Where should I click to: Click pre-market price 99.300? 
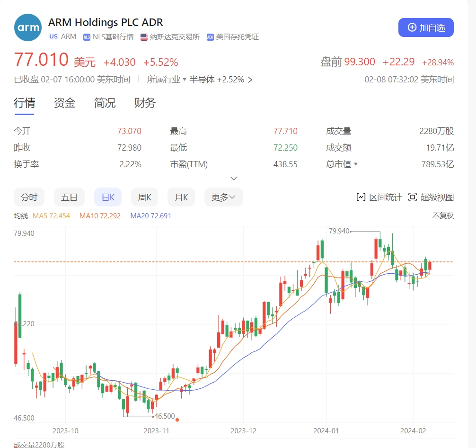[x=360, y=62]
